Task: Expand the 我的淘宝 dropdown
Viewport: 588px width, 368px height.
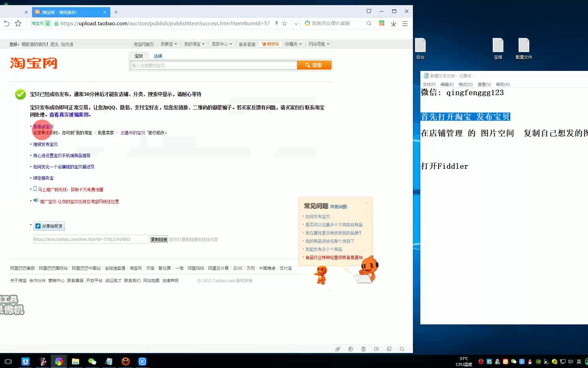Action: (194, 44)
